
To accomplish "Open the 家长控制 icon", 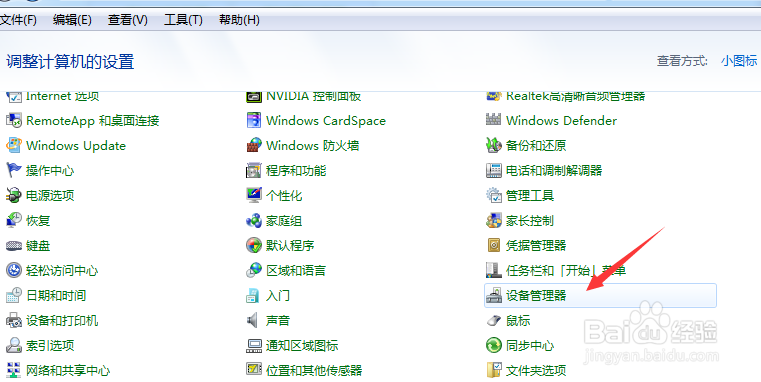I will tap(494, 220).
